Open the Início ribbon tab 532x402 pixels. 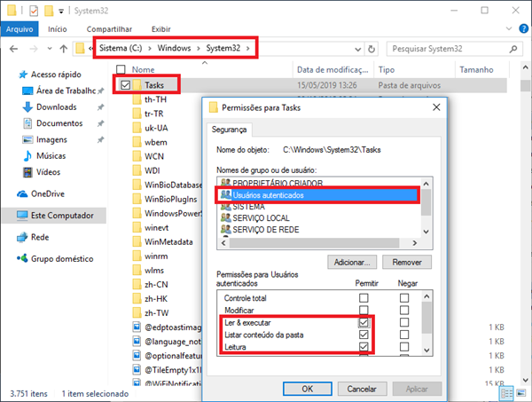point(58,29)
